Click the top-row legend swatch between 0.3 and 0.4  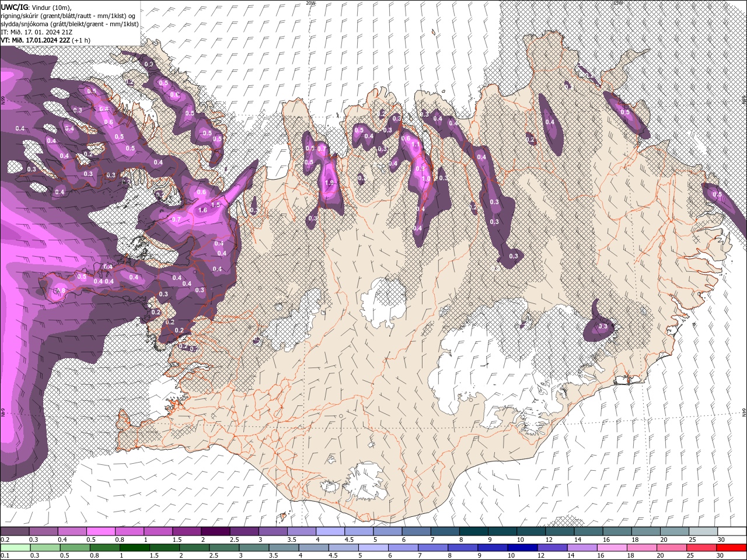pyautogui.click(x=43, y=531)
